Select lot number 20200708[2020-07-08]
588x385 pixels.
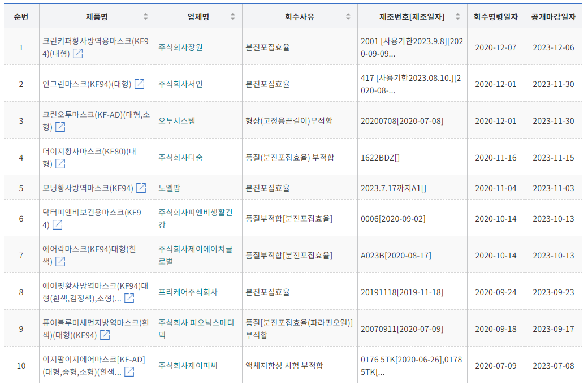[402, 121]
